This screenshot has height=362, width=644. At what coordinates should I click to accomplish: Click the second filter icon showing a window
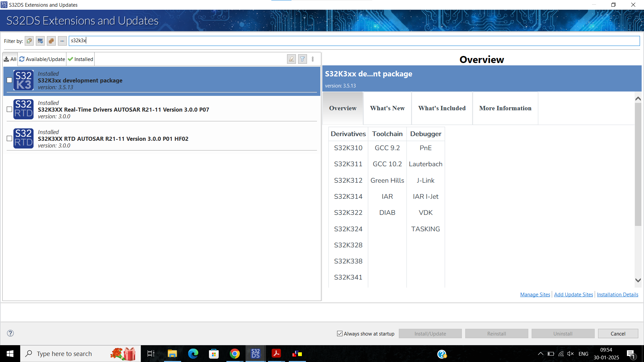pyautogui.click(x=40, y=41)
